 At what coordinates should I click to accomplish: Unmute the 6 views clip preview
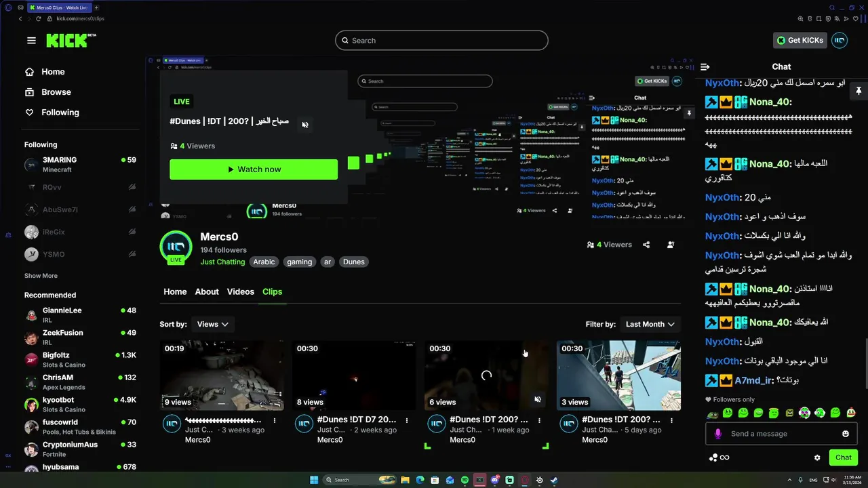(x=538, y=400)
